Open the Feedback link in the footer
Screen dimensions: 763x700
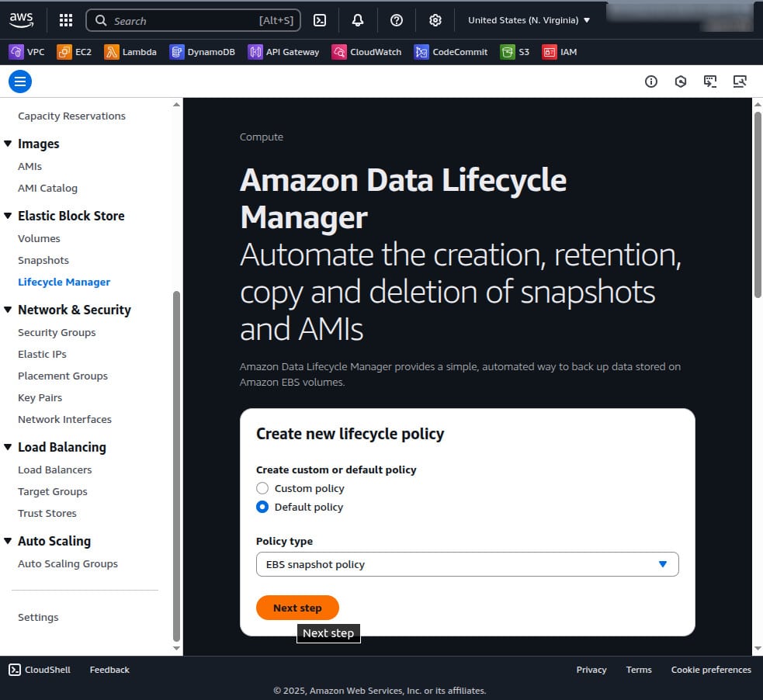click(109, 669)
